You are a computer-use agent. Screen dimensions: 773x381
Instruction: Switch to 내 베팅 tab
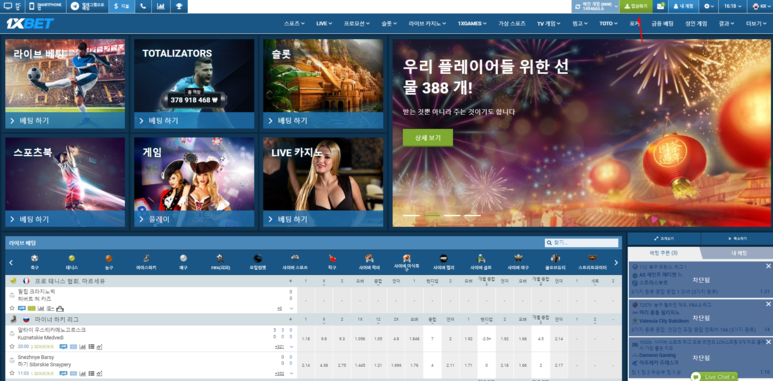coord(738,253)
